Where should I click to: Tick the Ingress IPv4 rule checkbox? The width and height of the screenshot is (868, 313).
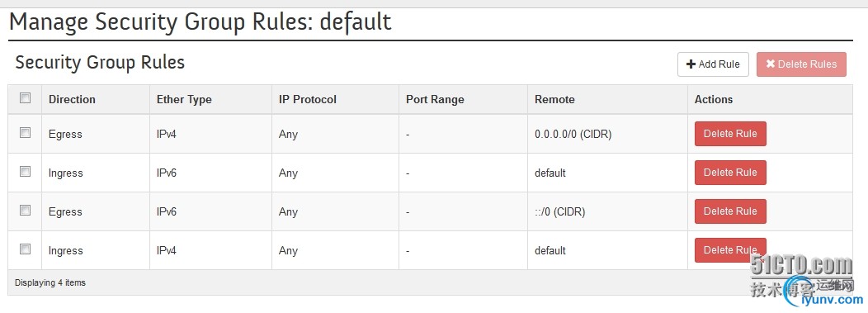tap(25, 249)
